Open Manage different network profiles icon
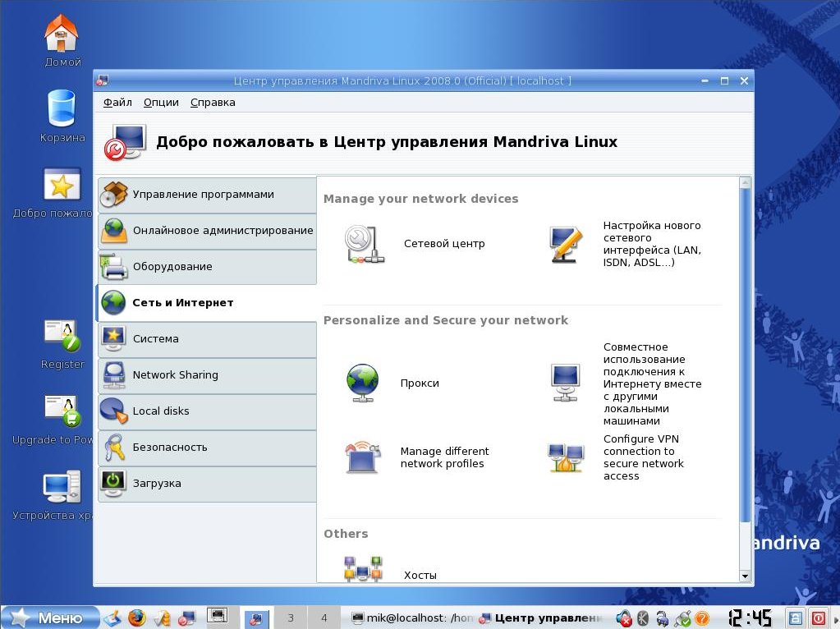 [x=363, y=457]
